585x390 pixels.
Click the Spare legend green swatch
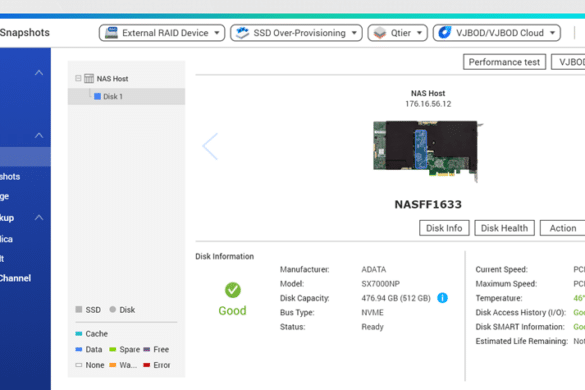[113, 349]
